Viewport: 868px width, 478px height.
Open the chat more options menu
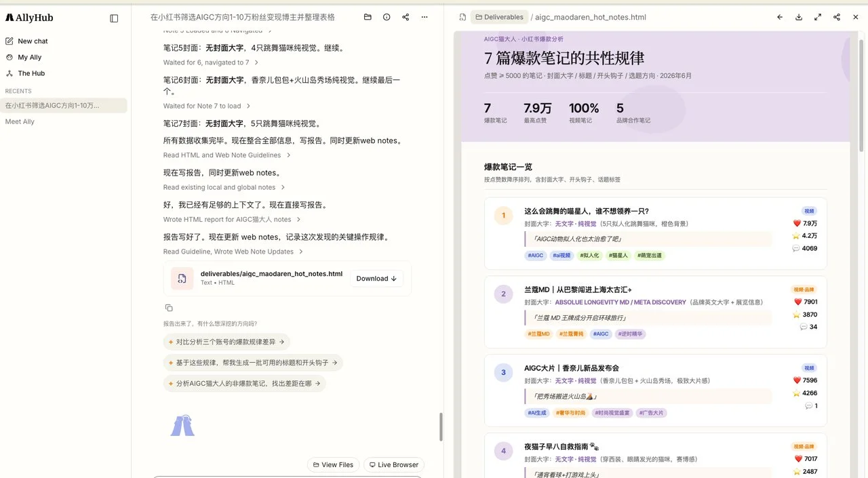click(x=425, y=17)
